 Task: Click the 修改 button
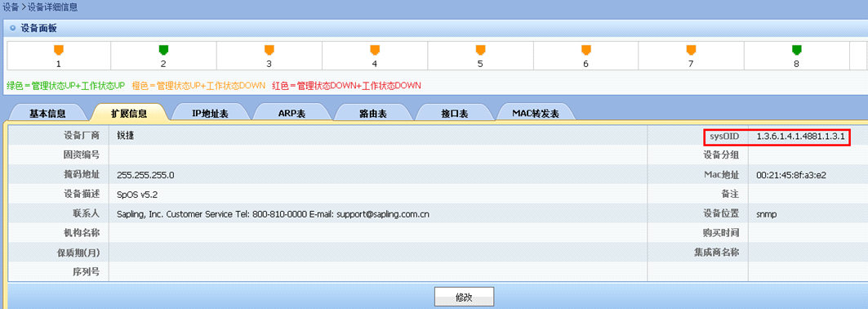[x=464, y=297]
